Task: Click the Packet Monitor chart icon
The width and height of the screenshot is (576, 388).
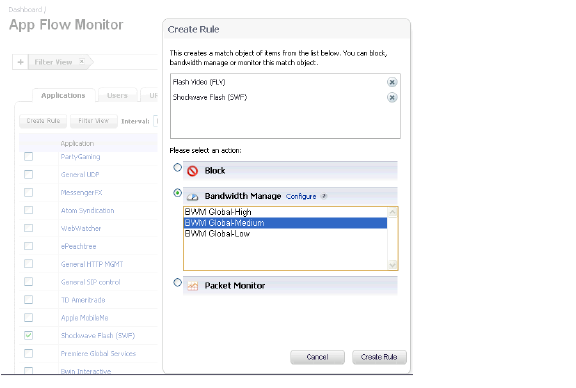Action: coord(192,286)
